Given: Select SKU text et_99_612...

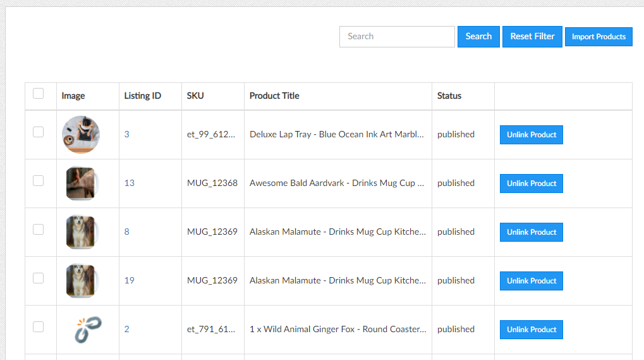Looking at the screenshot, I should click(x=211, y=134).
